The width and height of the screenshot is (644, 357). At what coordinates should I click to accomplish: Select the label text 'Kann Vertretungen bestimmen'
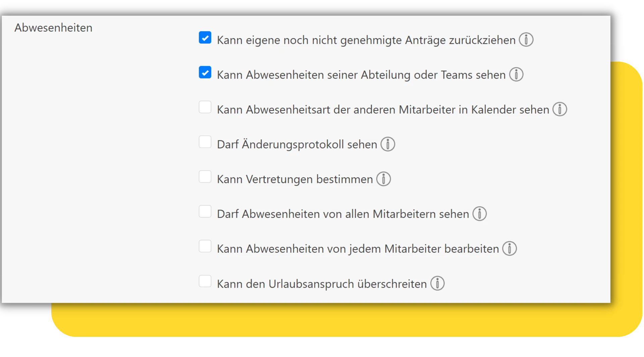click(295, 179)
